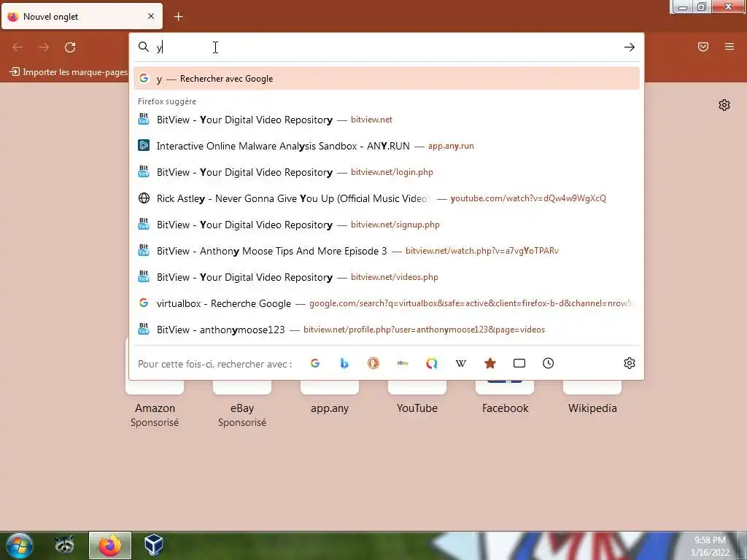This screenshot has height=560, width=747.
Task: Open the Facebook shortcut
Action: 505,397
